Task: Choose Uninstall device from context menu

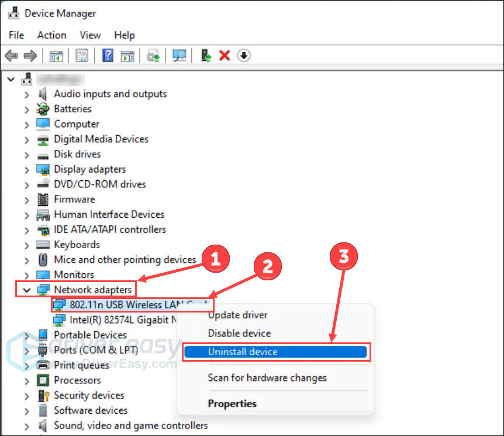Action: (x=276, y=352)
